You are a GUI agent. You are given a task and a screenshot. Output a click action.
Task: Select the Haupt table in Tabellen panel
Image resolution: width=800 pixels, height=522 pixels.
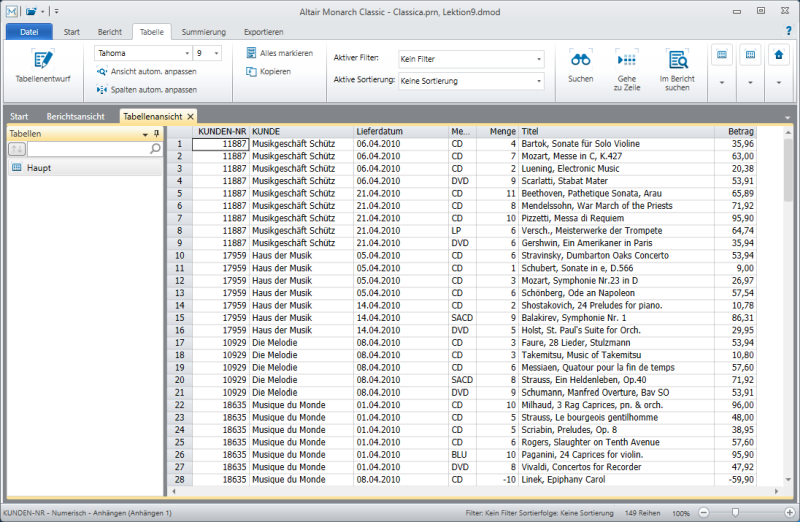point(39,168)
